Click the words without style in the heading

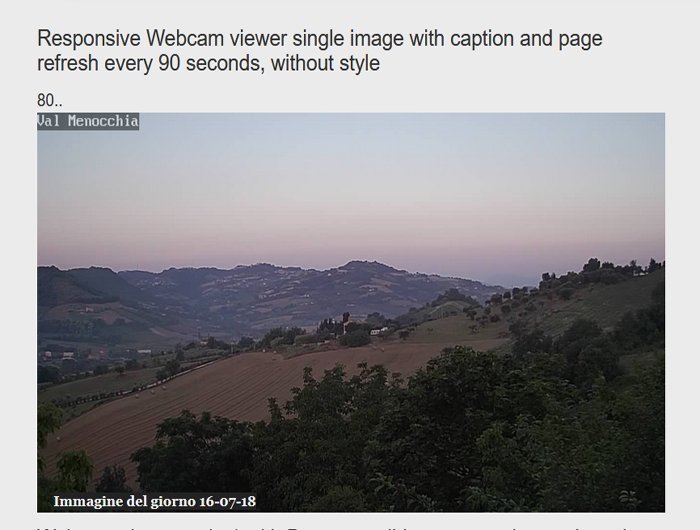[325, 63]
